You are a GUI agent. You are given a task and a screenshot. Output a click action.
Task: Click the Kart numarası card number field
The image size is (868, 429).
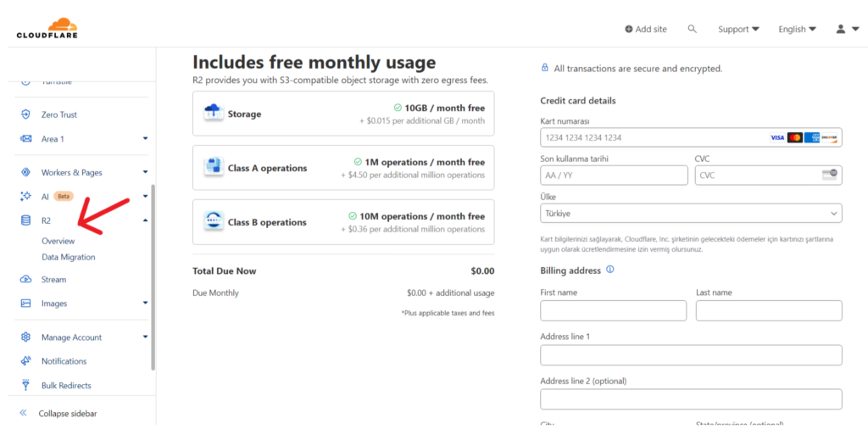pyautogui.click(x=691, y=137)
